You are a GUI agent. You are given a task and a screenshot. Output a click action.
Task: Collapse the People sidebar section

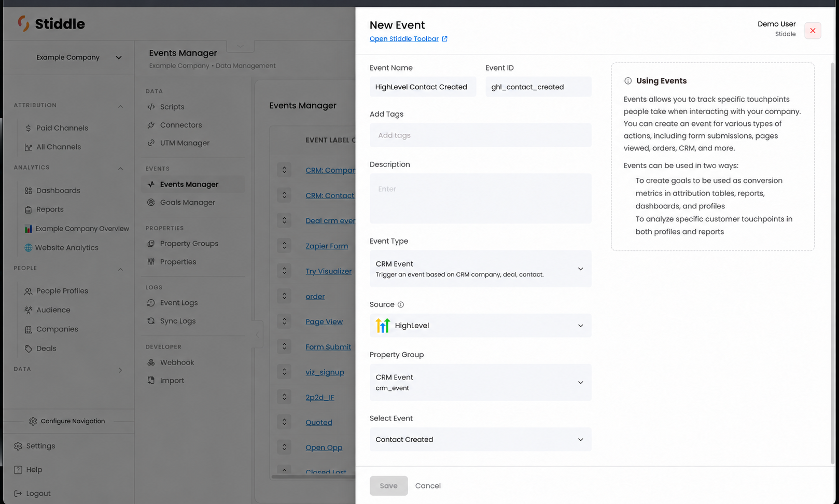[120, 269]
